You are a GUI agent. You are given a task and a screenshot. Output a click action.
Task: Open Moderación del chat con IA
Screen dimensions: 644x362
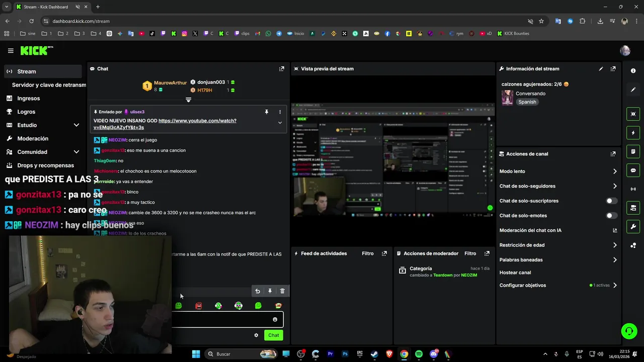[558, 230]
